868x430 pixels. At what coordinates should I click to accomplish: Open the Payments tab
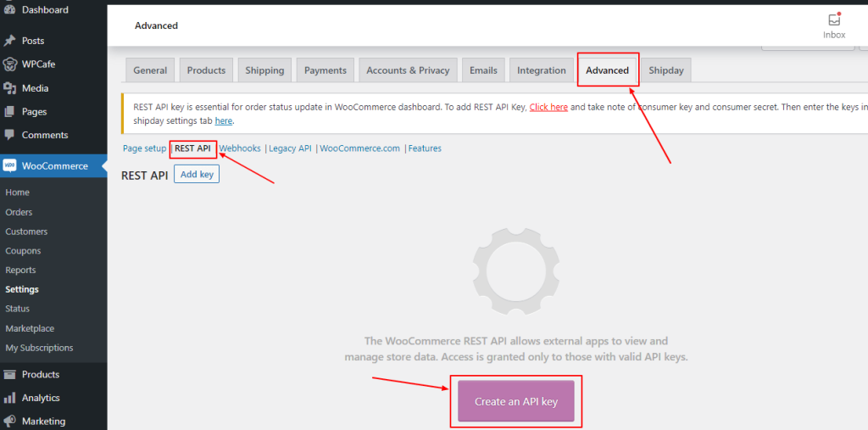click(x=325, y=70)
